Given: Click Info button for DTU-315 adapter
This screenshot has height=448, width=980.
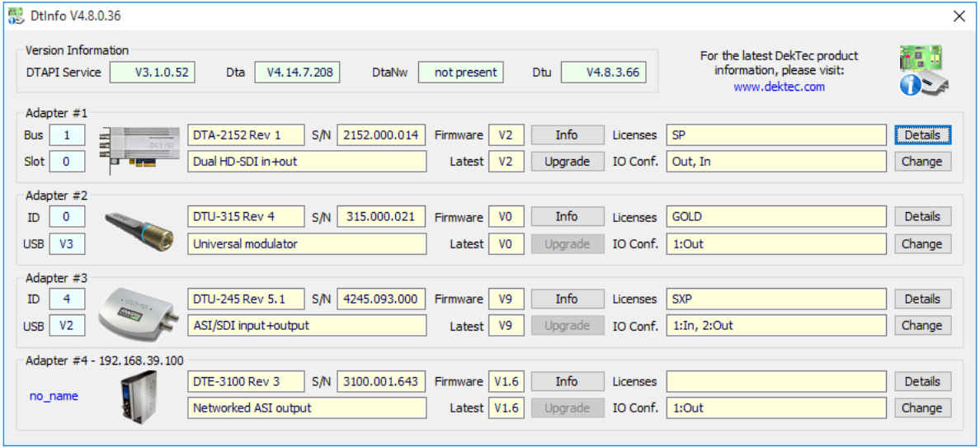Looking at the screenshot, I should click(x=568, y=217).
